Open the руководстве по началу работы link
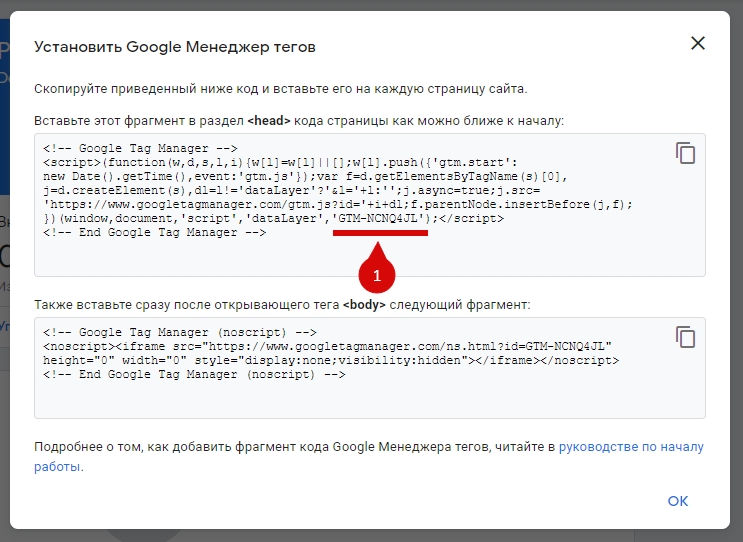The width and height of the screenshot is (743, 542). click(x=630, y=447)
